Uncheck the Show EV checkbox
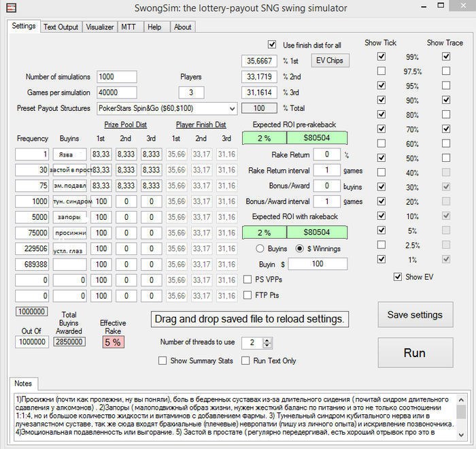The width and height of the screenshot is (476, 449). tap(398, 278)
